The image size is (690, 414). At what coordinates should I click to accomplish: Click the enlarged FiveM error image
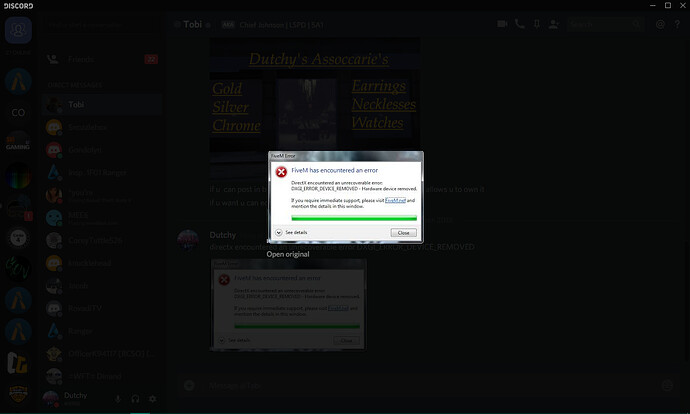[x=346, y=197]
